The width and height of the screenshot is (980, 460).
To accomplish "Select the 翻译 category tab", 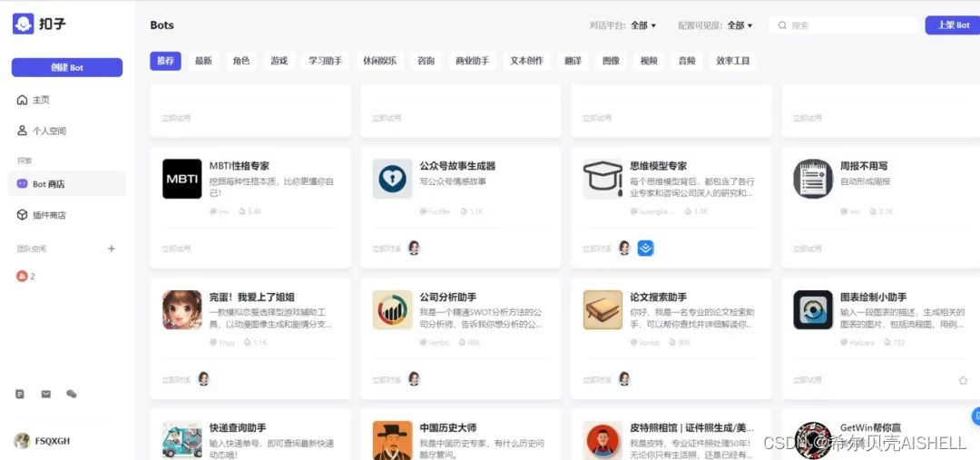I will point(573,62).
